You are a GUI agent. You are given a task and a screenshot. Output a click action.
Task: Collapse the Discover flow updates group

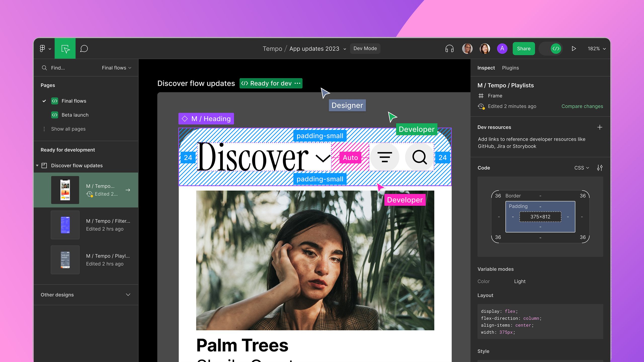37,165
